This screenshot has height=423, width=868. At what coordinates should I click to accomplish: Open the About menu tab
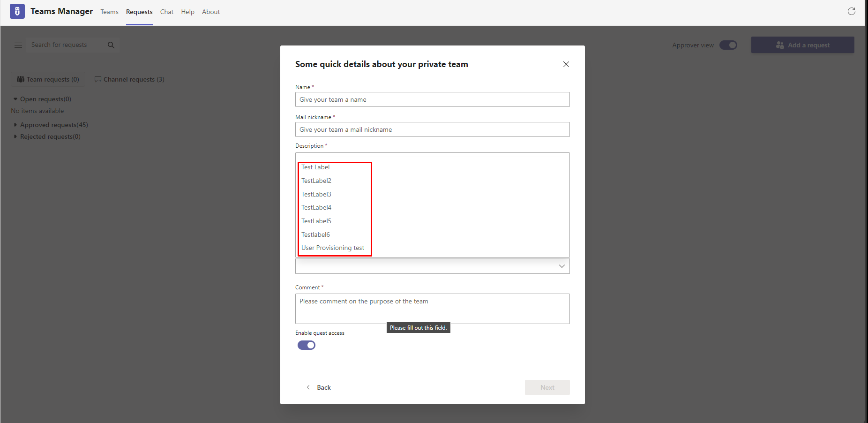[211, 12]
